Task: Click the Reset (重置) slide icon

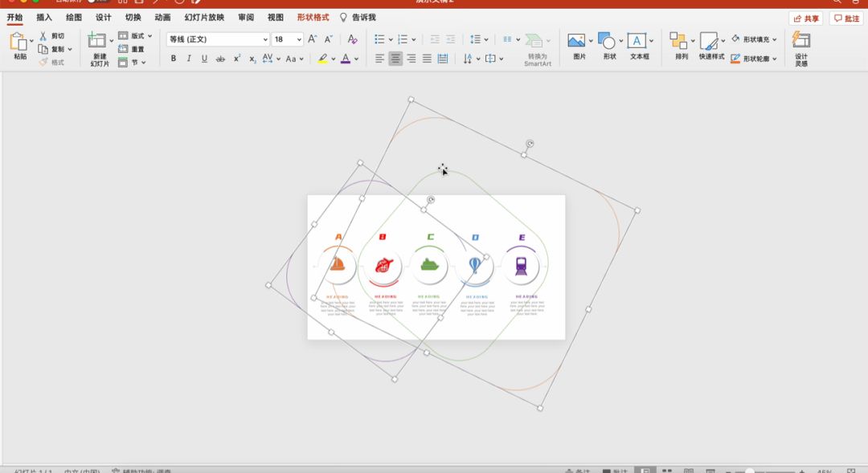Action: [x=123, y=49]
